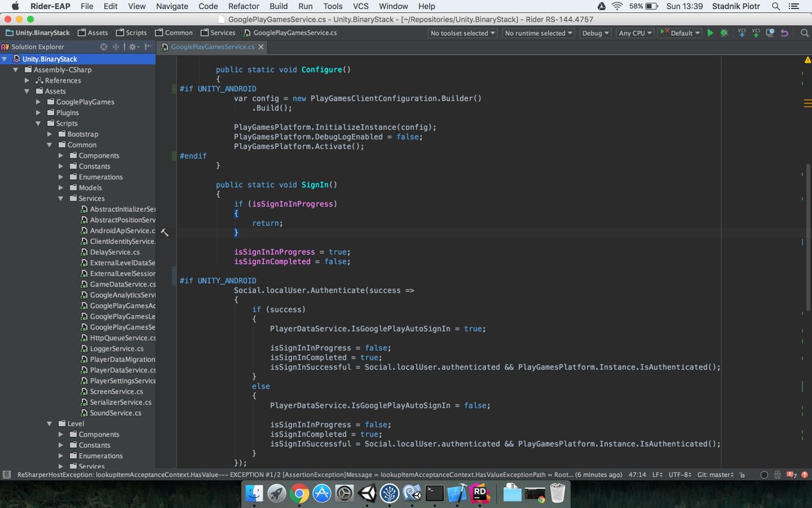Open SourceTree in the Dock
The height and width of the screenshot is (508, 812).
point(391,493)
